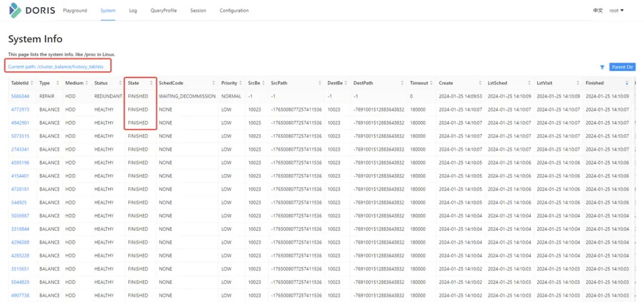Sort by the Type column
Image resolution: width=644 pixels, height=302 pixels.
click(57, 83)
